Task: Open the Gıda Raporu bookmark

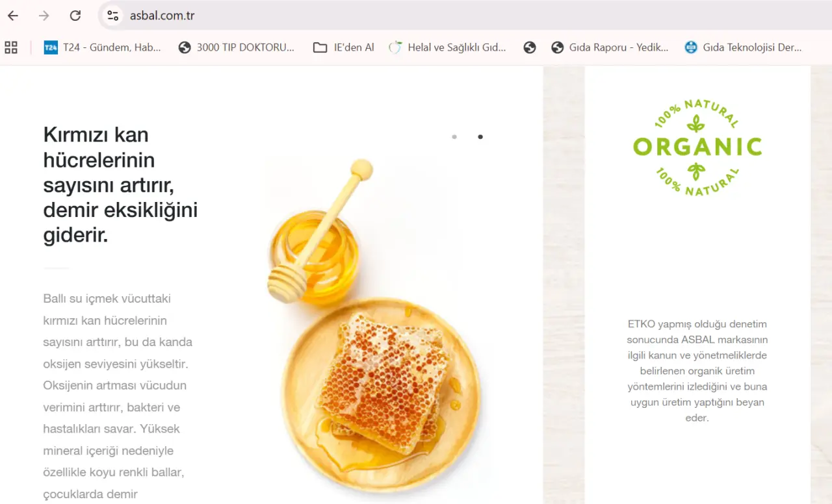Action: [610, 47]
